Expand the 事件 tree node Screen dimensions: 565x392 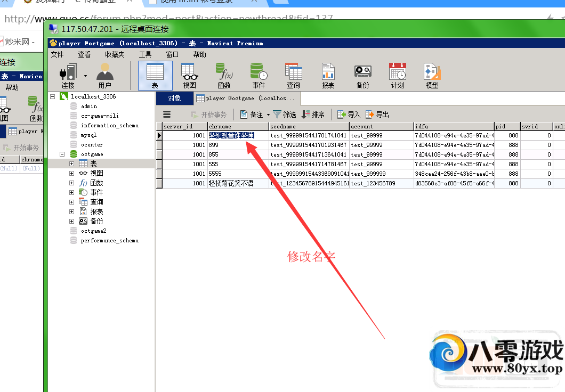click(x=72, y=193)
